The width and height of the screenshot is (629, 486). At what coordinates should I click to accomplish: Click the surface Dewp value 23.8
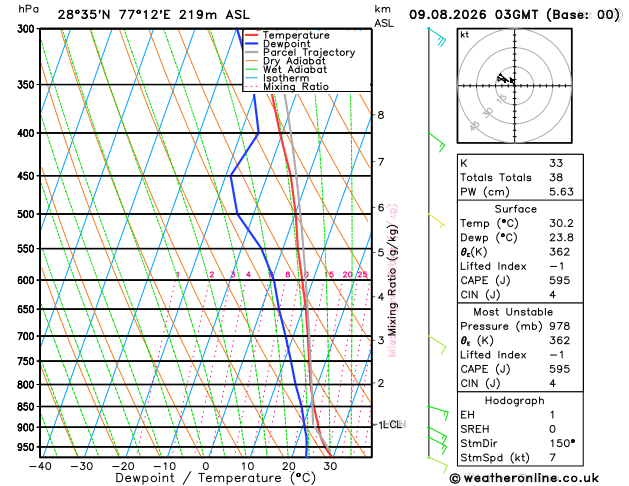[561, 238]
